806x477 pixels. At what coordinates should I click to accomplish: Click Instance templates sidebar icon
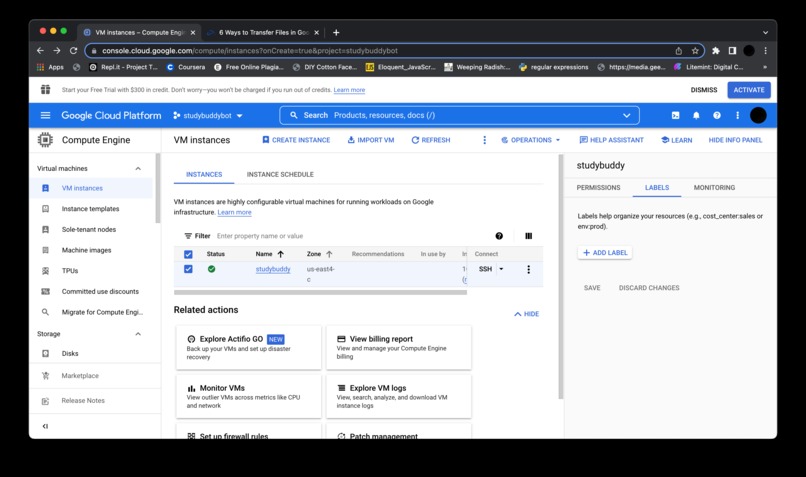point(45,209)
